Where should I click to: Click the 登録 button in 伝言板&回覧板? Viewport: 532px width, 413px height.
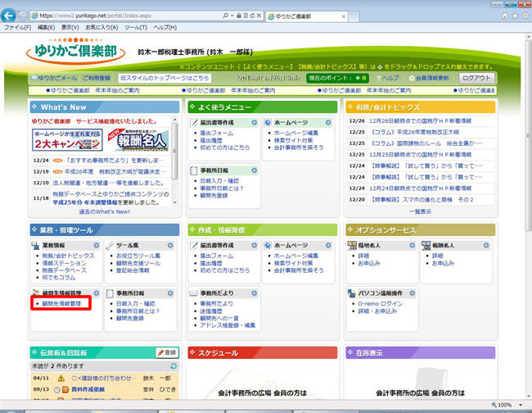point(166,352)
